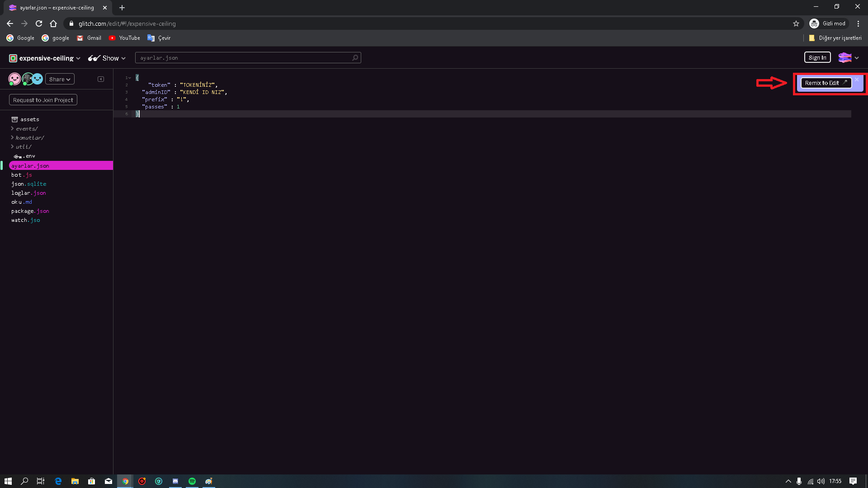This screenshot has height=488, width=868.
Task: Click the "token" key in the code
Action: [159, 85]
